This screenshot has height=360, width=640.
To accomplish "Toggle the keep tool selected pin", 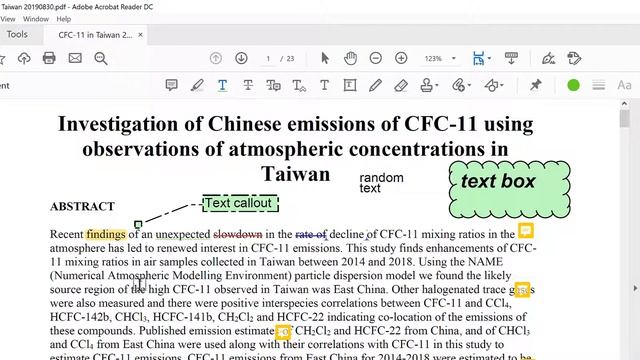I will tap(535, 85).
